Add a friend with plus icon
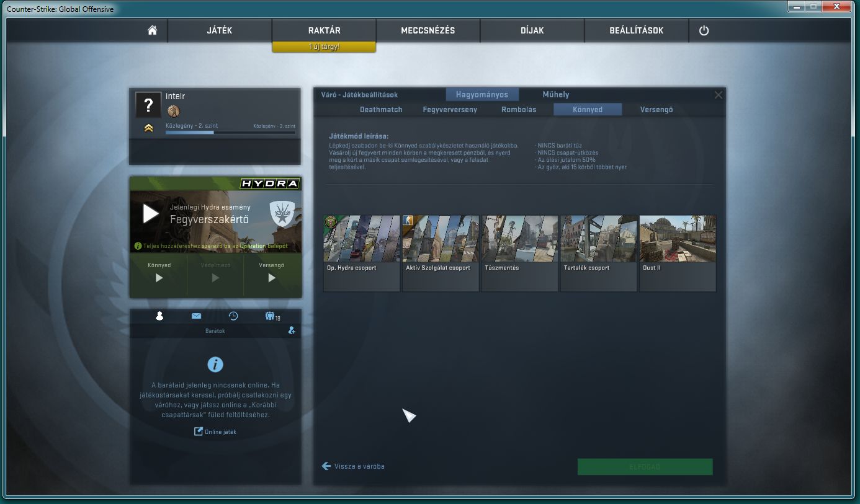Viewport: 860px width, 504px height. [x=292, y=330]
